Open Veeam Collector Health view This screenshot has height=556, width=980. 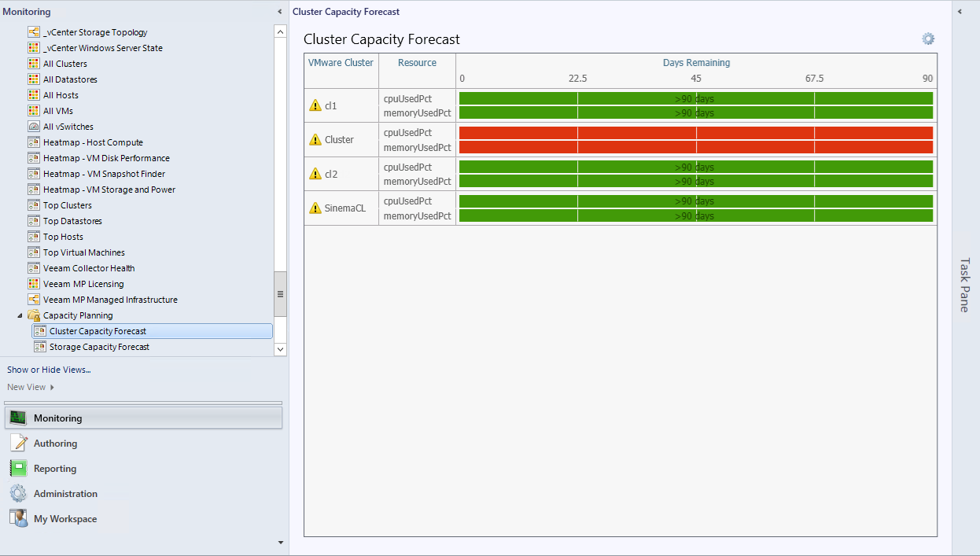pos(89,268)
